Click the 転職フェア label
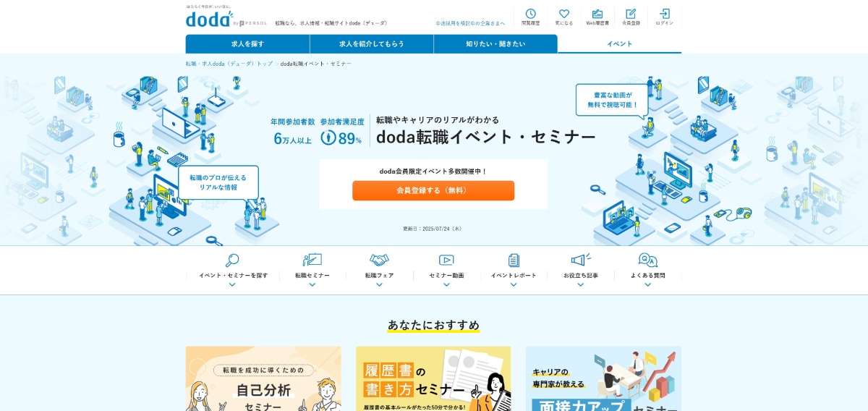Image resolution: width=868 pixels, height=411 pixels. pos(379,276)
